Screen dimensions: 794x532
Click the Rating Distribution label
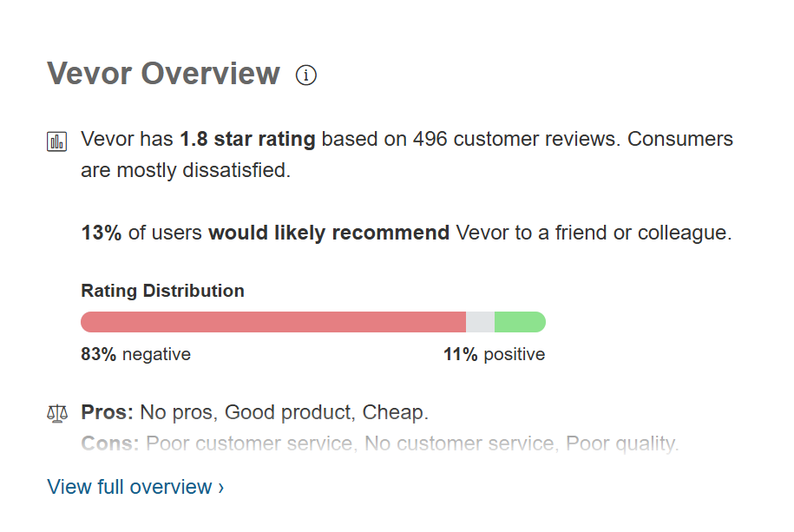tap(162, 291)
